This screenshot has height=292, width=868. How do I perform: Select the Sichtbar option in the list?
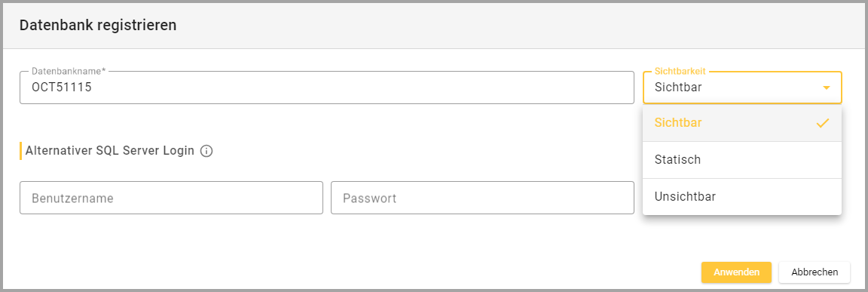tap(741, 123)
